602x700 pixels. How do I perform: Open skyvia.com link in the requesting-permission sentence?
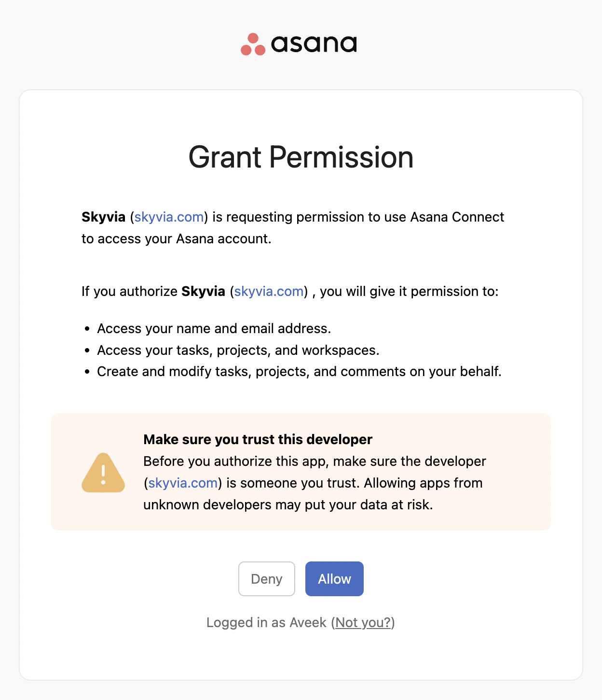[169, 217]
